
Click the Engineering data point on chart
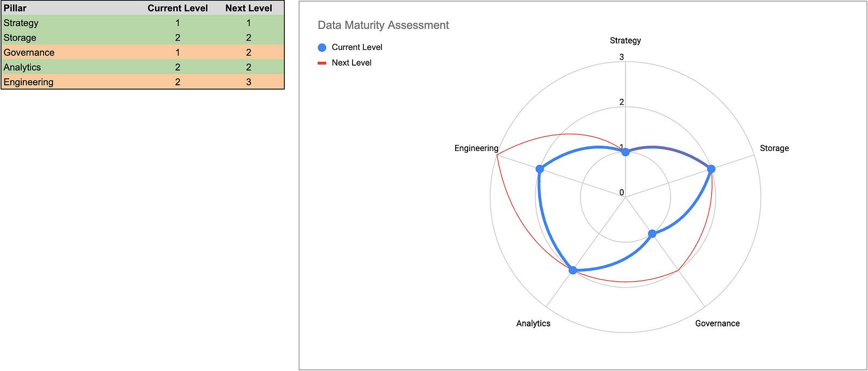click(539, 169)
